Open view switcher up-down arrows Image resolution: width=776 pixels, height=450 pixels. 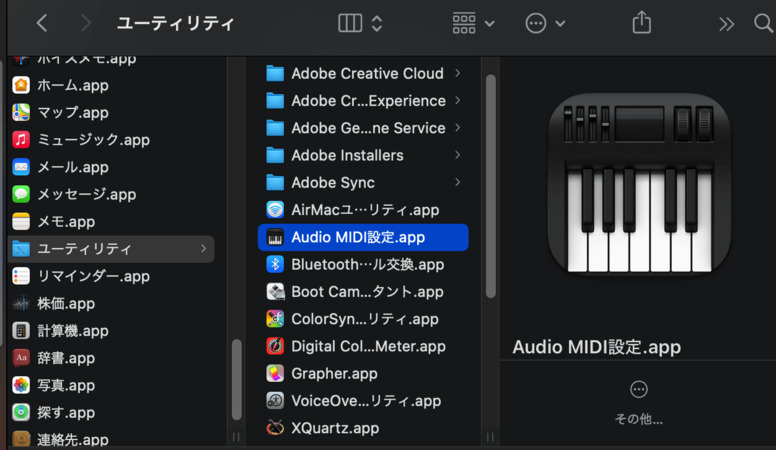[x=377, y=23]
